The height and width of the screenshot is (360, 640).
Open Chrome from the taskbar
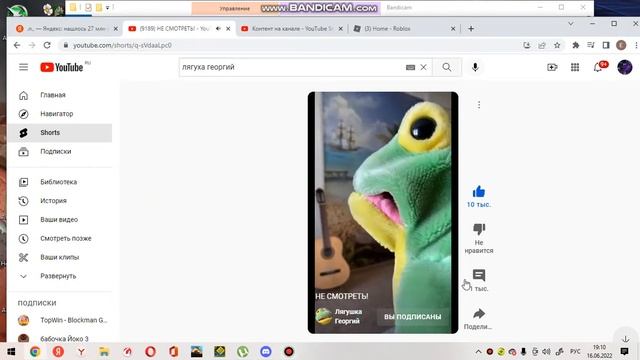point(35,351)
